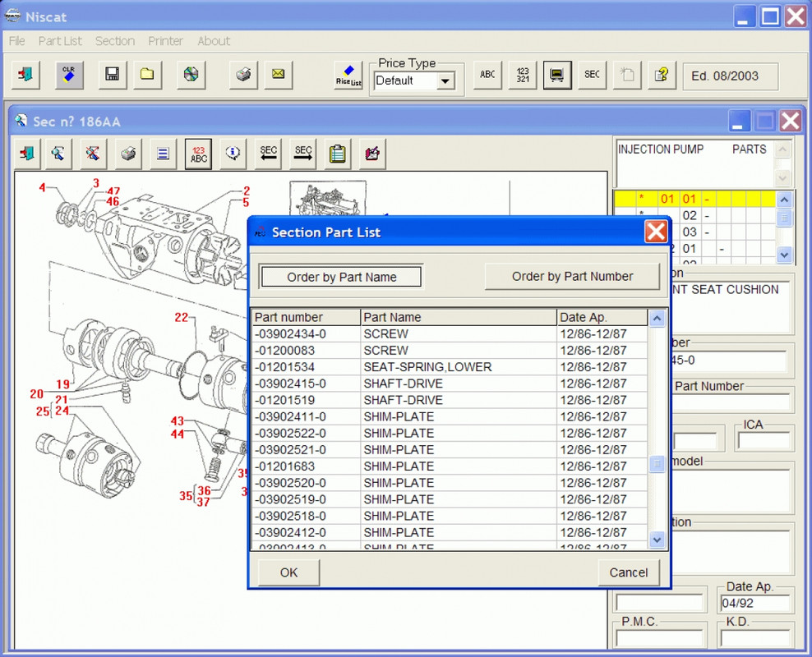Click the vehicle model selection icon
Image resolution: width=812 pixels, height=657 pixels.
(557, 75)
